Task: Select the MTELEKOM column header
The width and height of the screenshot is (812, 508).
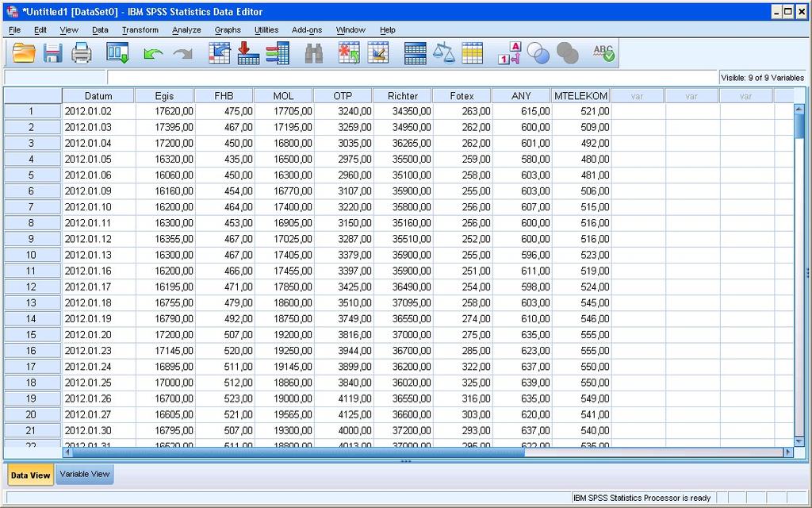Action: coord(581,96)
